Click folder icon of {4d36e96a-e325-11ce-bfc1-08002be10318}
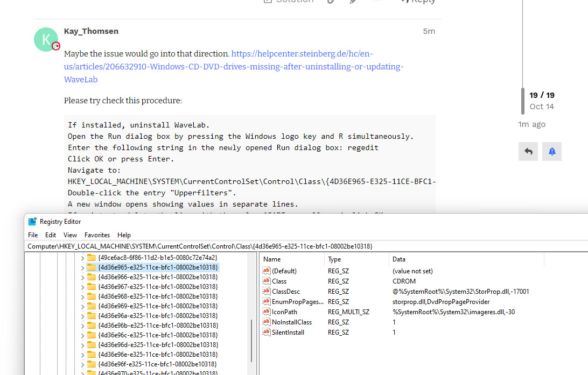The image size is (588, 375). (92, 315)
